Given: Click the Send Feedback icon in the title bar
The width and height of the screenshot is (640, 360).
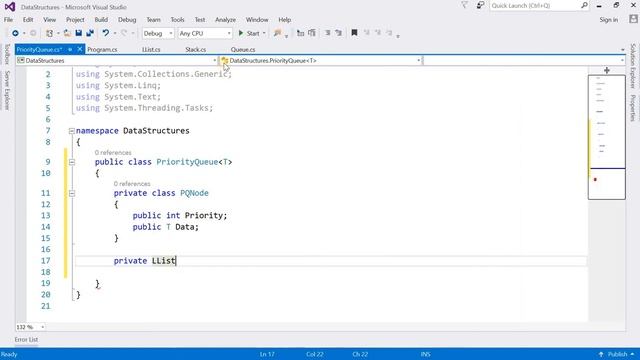Looking at the screenshot, I should click(x=480, y=5).
